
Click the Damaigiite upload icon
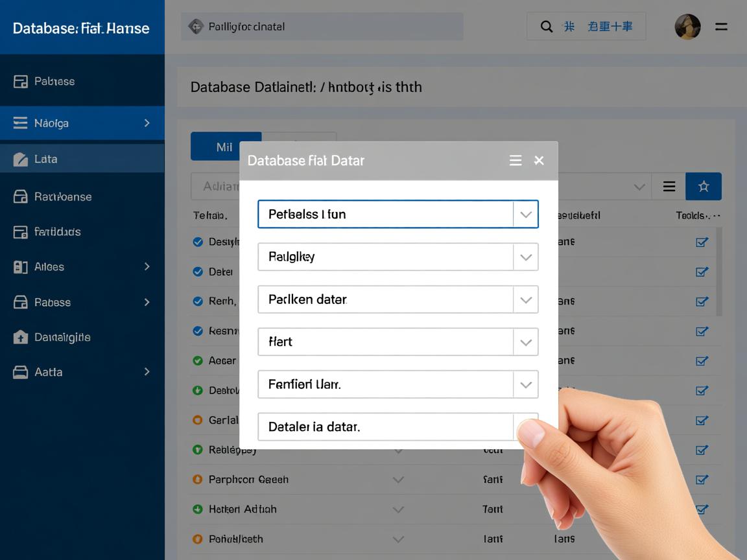[x=21, y=337]
